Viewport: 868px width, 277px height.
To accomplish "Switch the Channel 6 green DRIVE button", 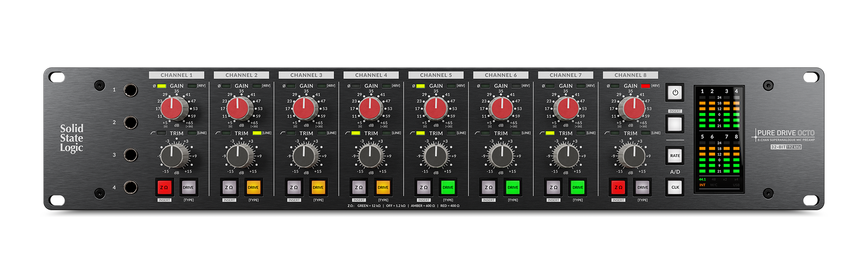I will click(x=513, y=188).
